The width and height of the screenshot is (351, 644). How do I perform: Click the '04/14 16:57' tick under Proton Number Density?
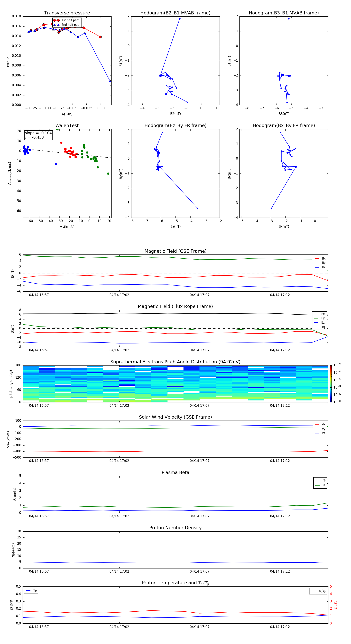click(x=39, y=571)
